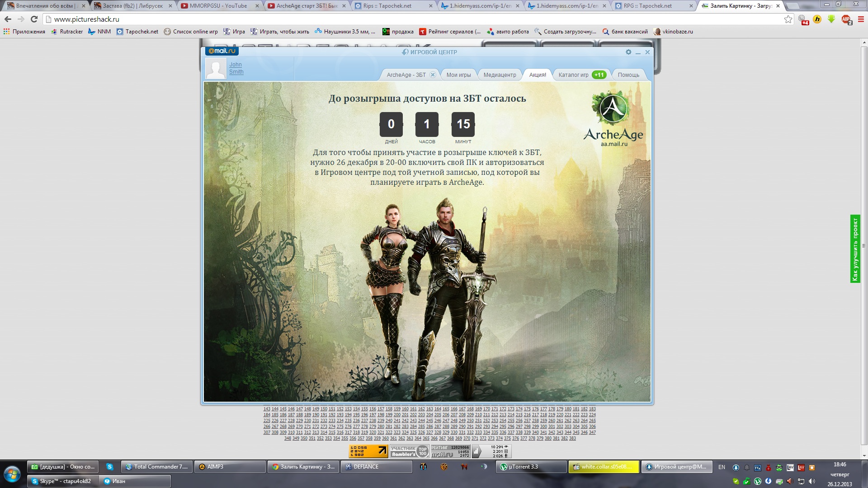Switch to the Мои игры tab
The height and width of the screenshot is (488, 868).
(458, 75)
